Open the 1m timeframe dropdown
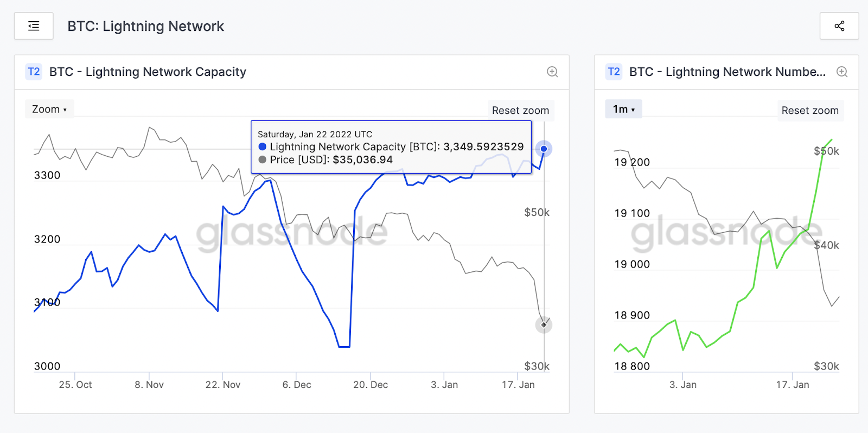This screenshot has height=433, width=868. 623,109
